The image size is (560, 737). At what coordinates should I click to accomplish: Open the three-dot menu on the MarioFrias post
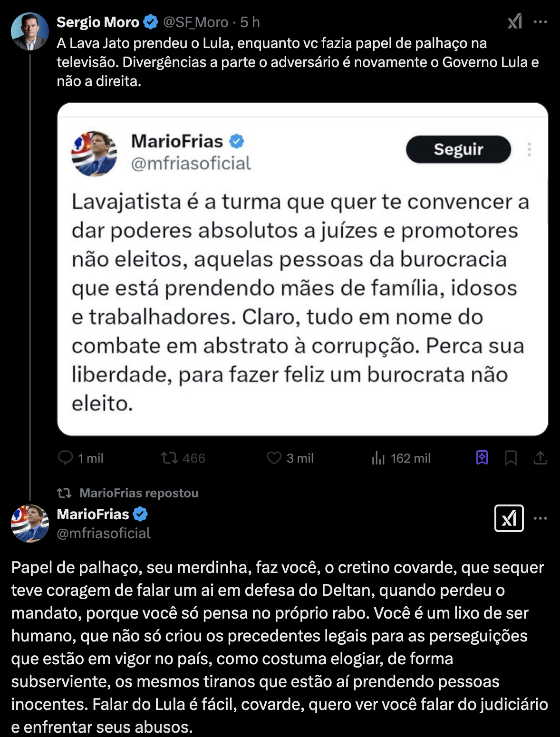[x=541, y=518]
